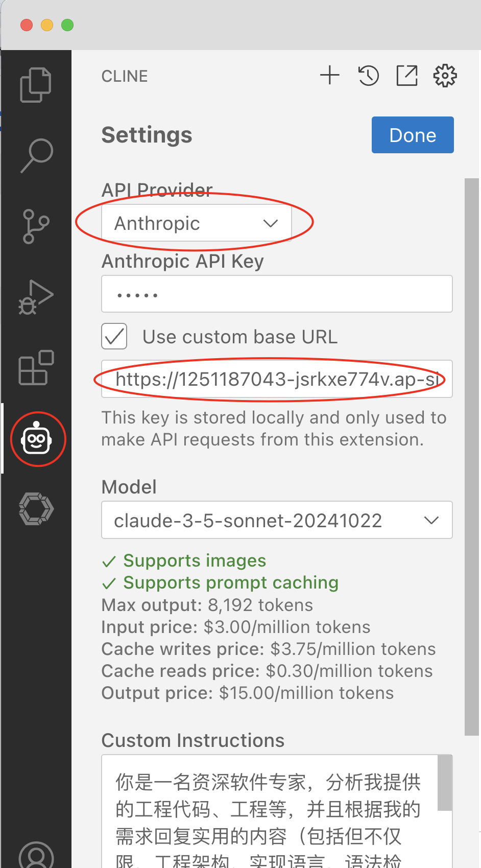The height and width of the screenshot is (868, 481).
Task: Open the Run and Debug icon
Action: (x=36, y=297)
